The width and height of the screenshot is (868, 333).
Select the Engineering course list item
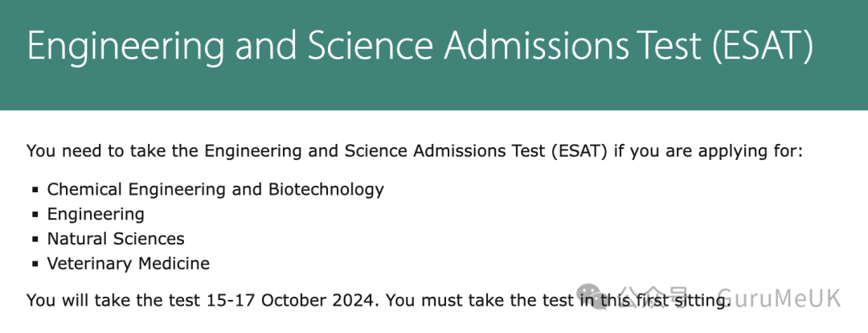click(x=96, y=215)
